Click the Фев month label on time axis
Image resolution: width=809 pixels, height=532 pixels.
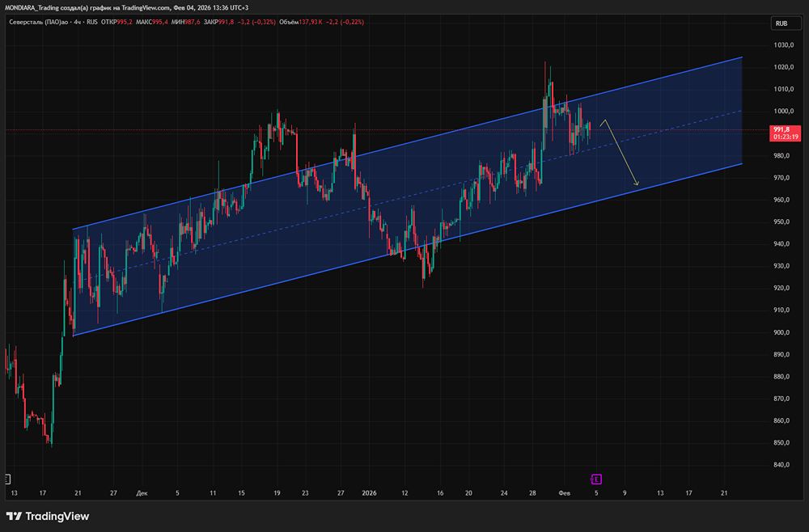tap(565, 492)
